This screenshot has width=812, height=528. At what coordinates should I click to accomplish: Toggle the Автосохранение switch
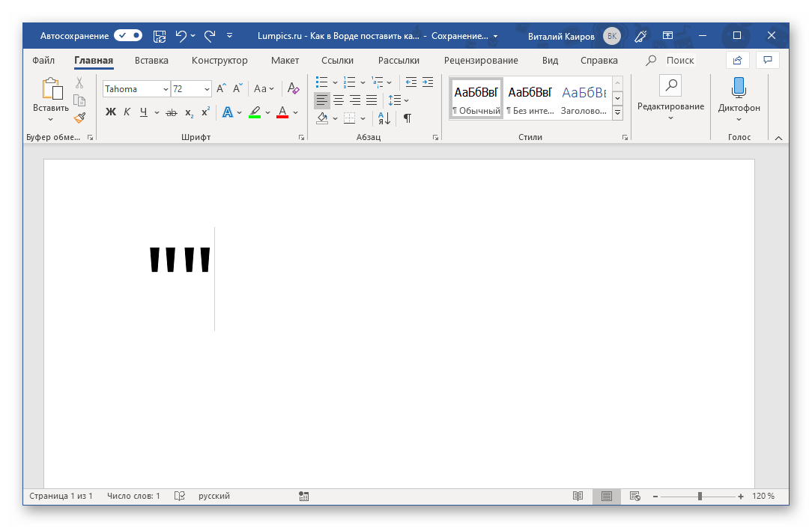(x=128, y=35)
